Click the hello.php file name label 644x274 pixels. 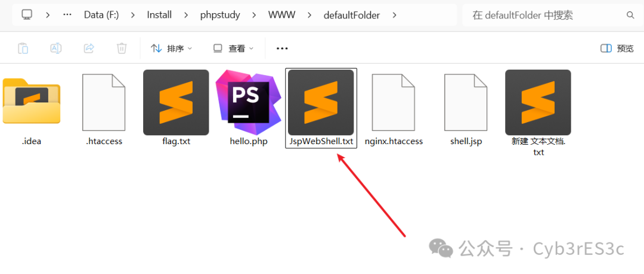249,142
